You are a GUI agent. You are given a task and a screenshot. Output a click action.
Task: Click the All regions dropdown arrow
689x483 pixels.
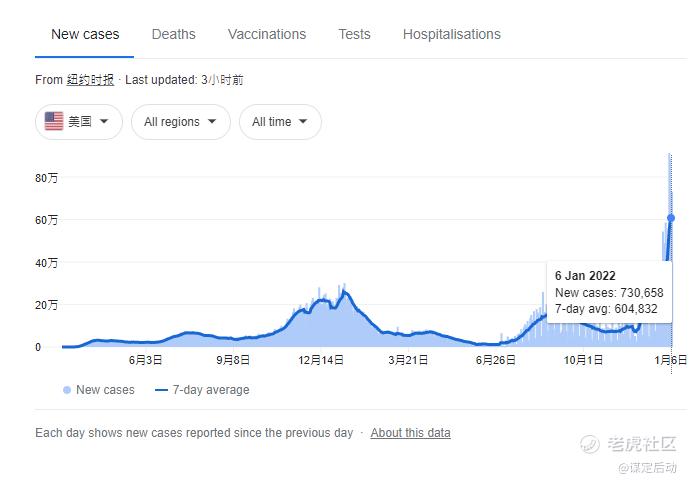click(x=212, y=121)
